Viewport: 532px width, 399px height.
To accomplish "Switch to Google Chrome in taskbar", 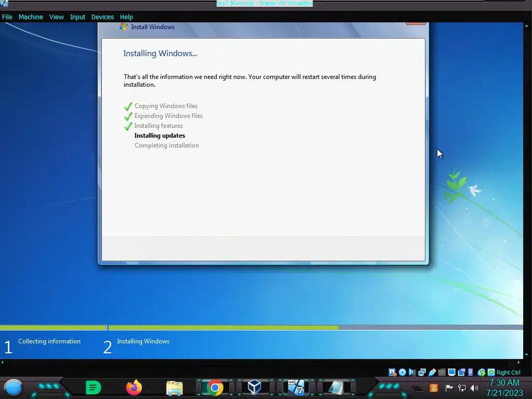I will click(215, 388).
